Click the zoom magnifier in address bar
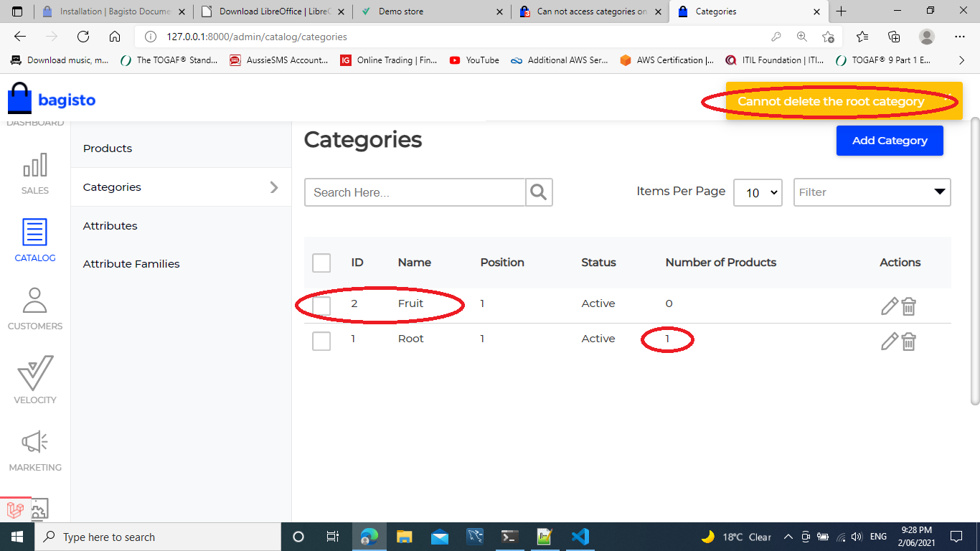This screenshot has height=551, width=980. 802,37
